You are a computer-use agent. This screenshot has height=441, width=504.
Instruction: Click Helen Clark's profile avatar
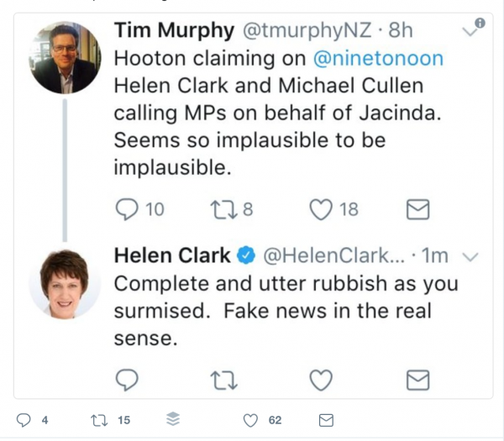tap(65, 283)
